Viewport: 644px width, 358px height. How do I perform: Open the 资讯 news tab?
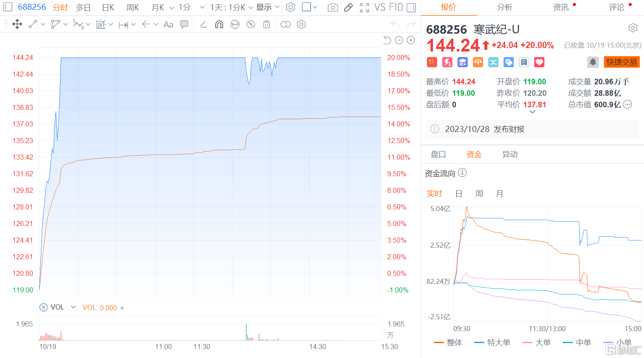pos(561,7)
